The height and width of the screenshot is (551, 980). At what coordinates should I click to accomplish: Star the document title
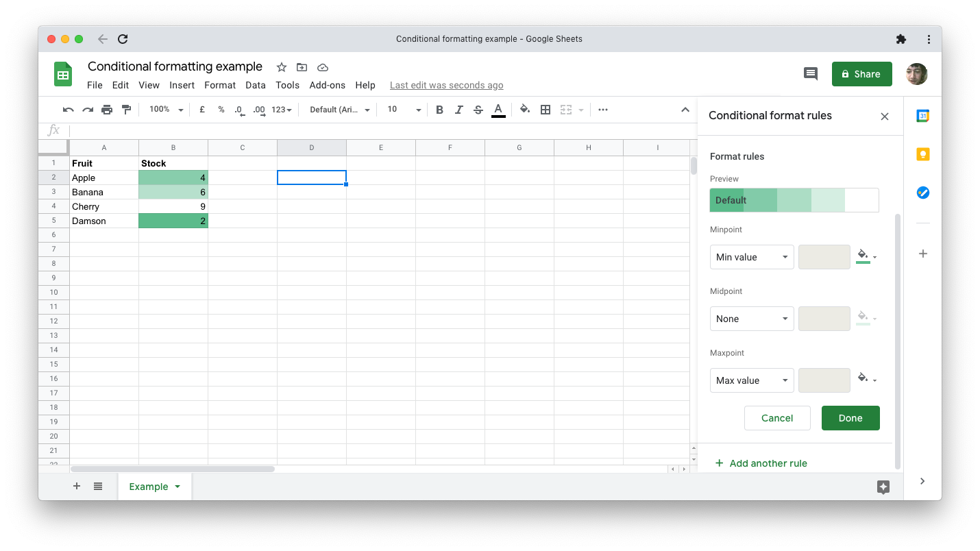point(281,67)
